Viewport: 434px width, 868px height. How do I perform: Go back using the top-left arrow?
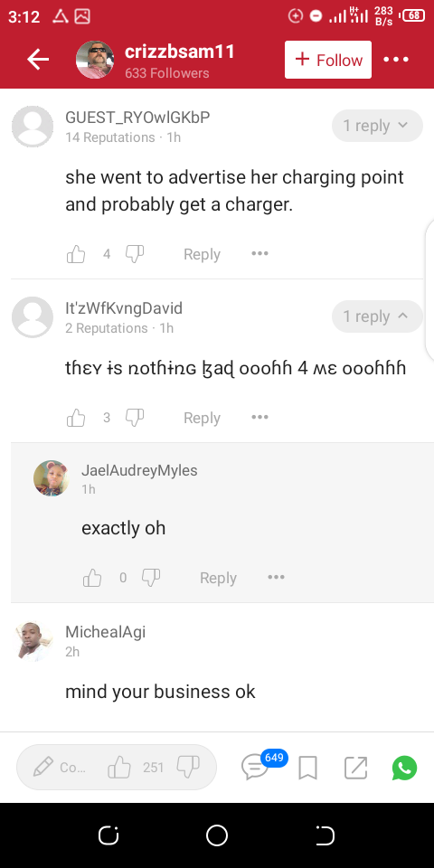38,60
